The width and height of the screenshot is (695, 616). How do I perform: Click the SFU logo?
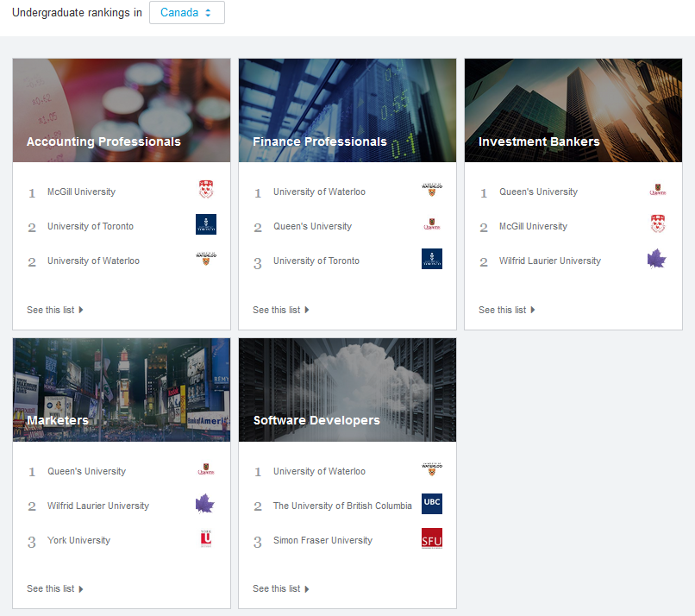432,538
